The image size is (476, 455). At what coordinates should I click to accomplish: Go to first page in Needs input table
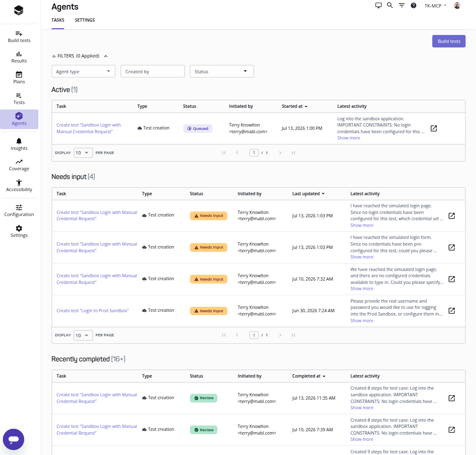224,335
